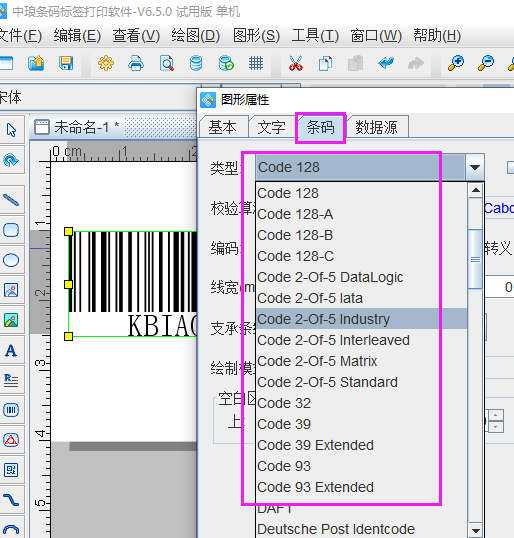Click the database refresh icon
Image resolution: width=514 pixels, height=538 pixels.
coord(226,63)
